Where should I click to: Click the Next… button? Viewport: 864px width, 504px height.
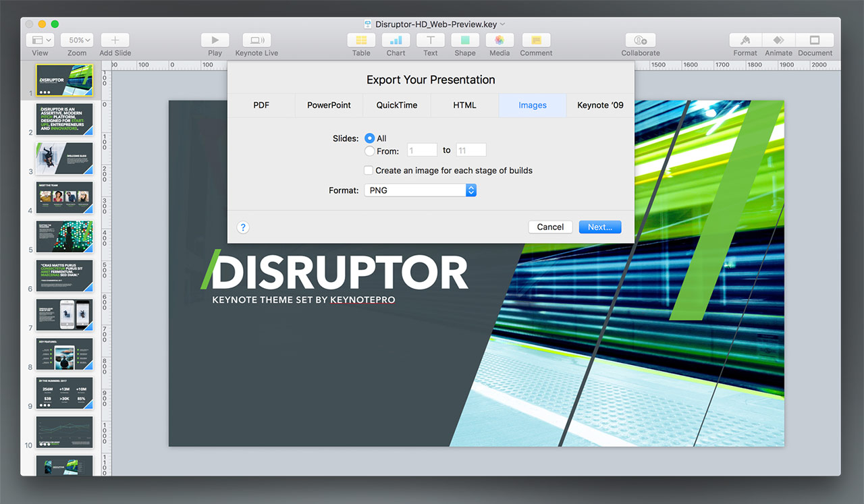(x=599, y=227)
